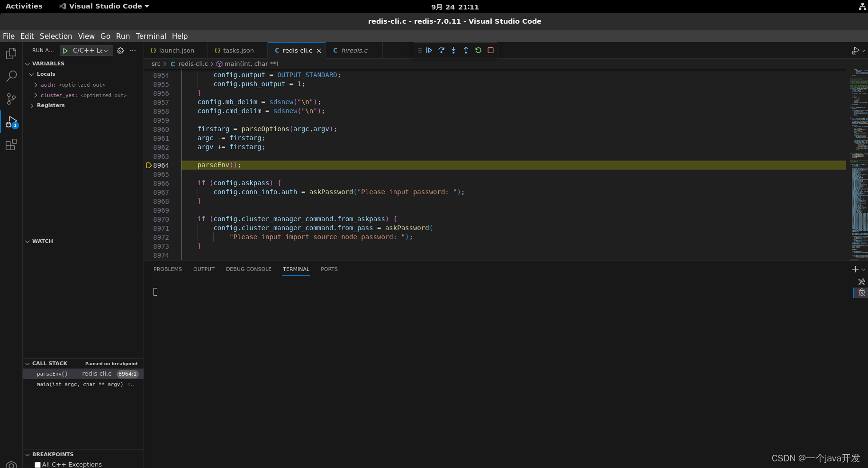Stop debugging with red square
Image resolution: width=868 pixels, height=468 pixels.
coord(491,50)
